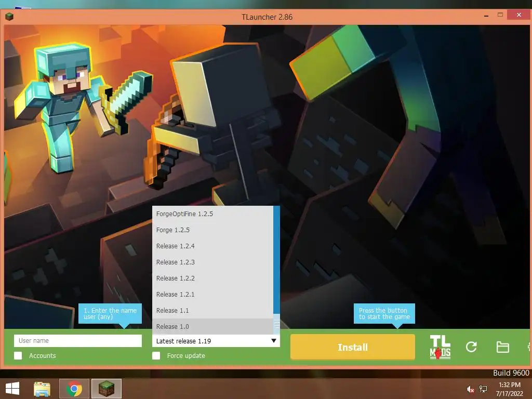Image resolution: width=532 pixels, height=399 pixels.
Task: Click 'Press the button to start' hint
Action: [x=384, y=313]
